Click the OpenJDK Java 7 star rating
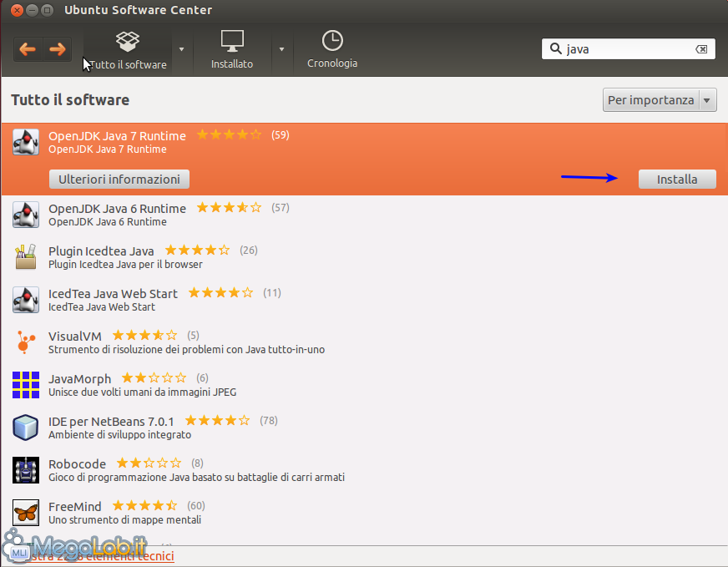 point(229,135)
